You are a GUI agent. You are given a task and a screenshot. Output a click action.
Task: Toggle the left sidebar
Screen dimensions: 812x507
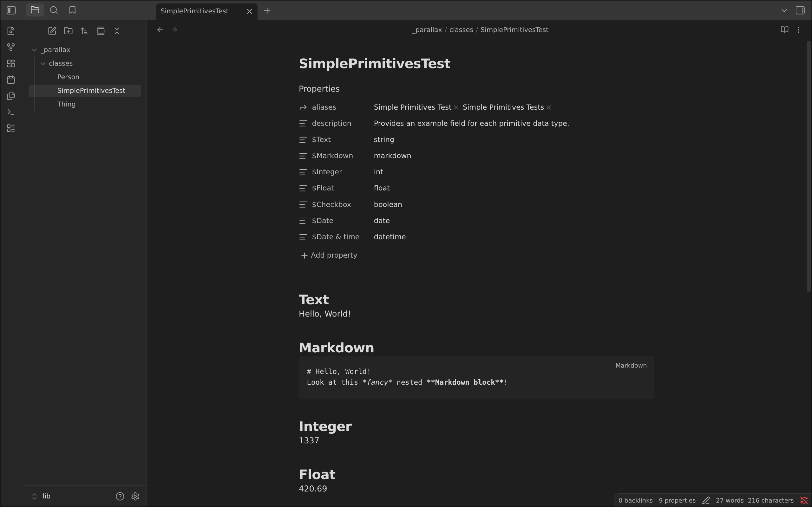(11, 10)
